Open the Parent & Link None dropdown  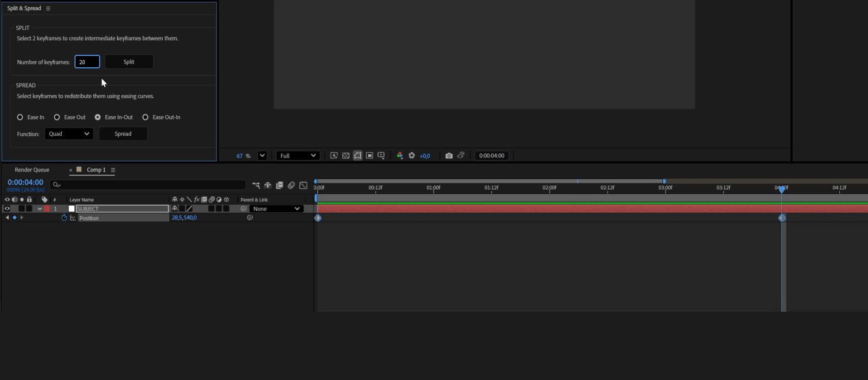point(276,209)
